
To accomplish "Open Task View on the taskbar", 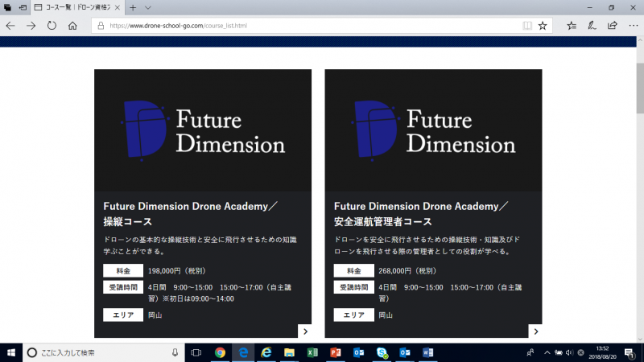I will click(x=196, y=352).
